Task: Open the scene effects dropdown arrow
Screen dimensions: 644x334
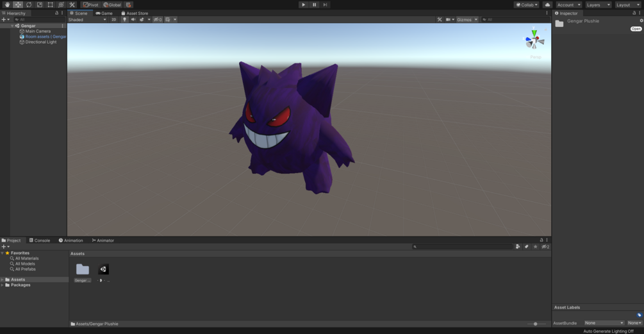Action: [149, 19]
